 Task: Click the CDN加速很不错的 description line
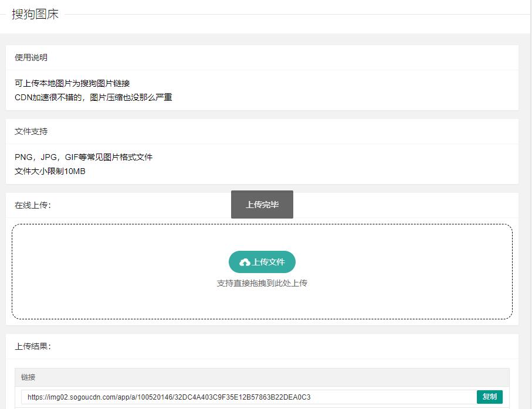point(93,97)
